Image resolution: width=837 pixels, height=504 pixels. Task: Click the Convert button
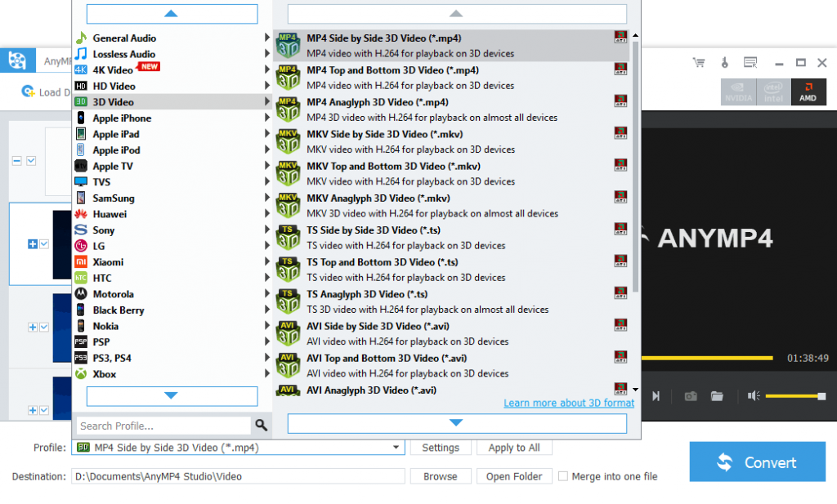tap(757, 462)
